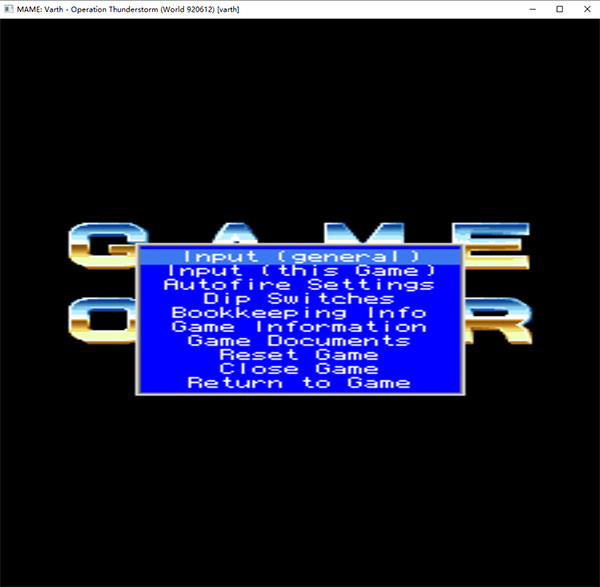Close the MAME window
Image resolution: width=600 pixels, height=587 pixels.
click(587, 9)
